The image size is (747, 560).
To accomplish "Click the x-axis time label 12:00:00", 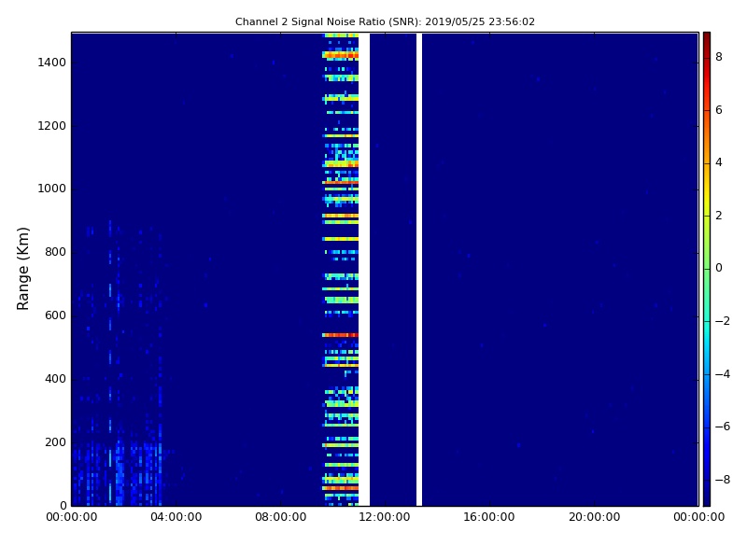I will click(385, 517).
